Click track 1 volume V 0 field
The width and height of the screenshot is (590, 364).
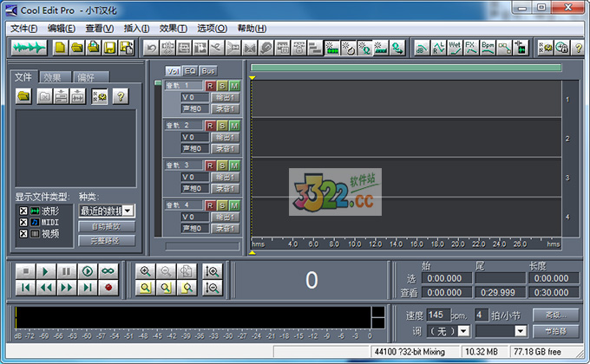(x=195, y=97)
